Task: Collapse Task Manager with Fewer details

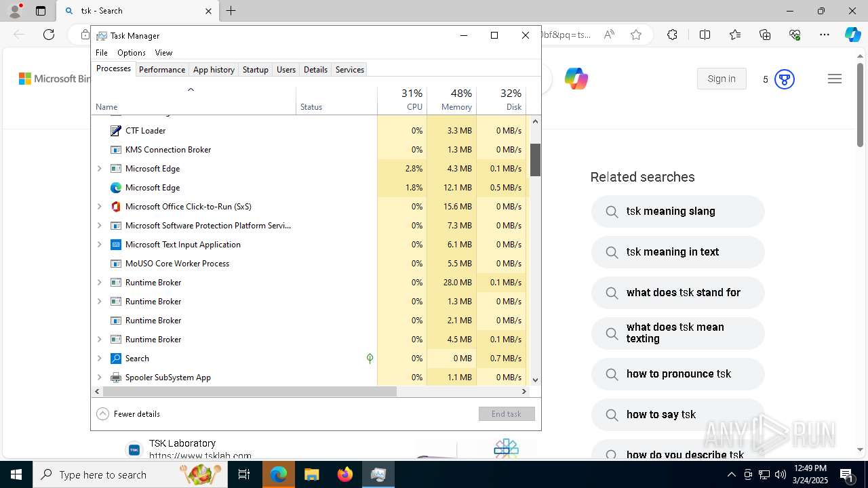Action: pyautogui.click(x=128, y=413)
